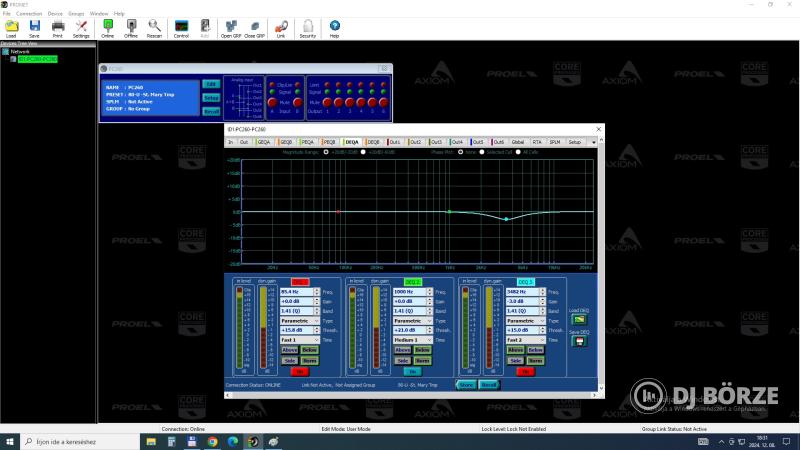Open the tab overflow arrow after Setup
The height and width of the screenshot is (450, 800).
(x=593, y=142)
